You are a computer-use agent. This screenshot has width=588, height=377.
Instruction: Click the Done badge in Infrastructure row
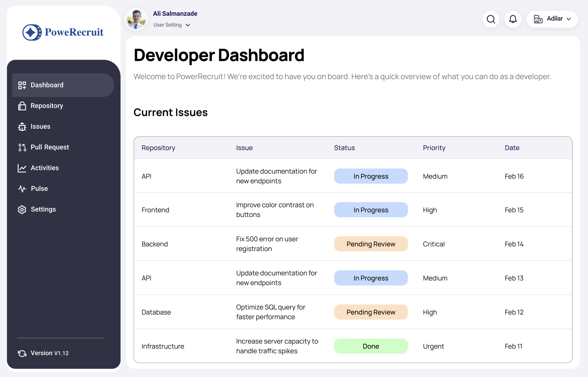pos(371,346)
